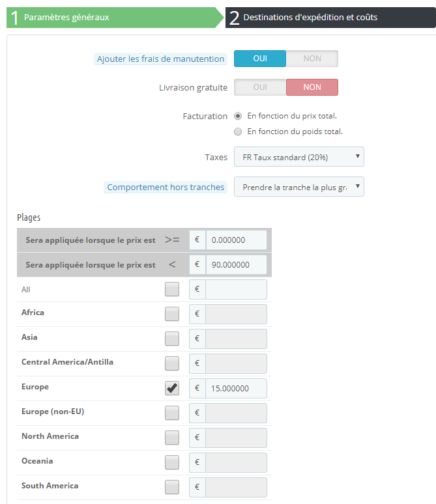Open the out-of-range behavior dropdown

tap(299, 187)
